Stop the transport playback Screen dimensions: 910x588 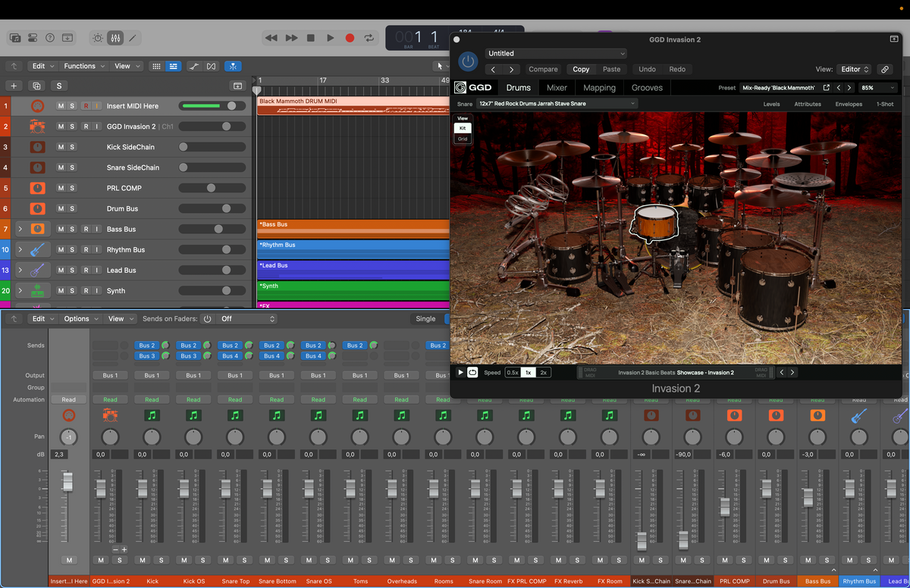point(310,38)
